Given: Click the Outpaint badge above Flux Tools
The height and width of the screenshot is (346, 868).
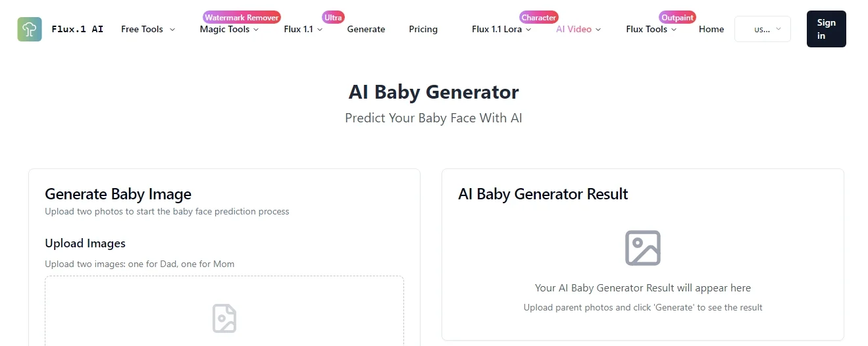Looking at the screenshot, I should point(677,18).
